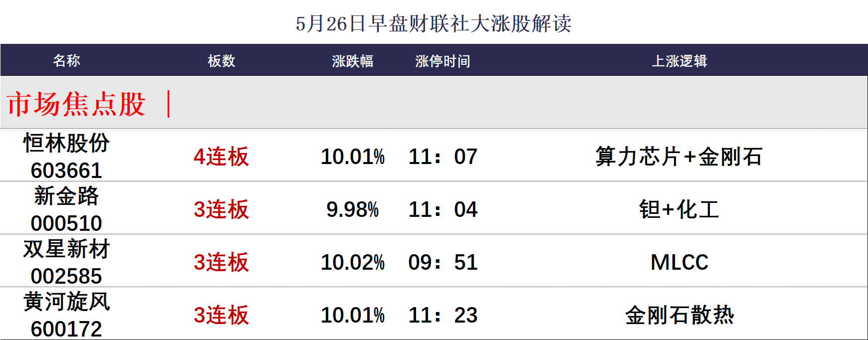Select stock name 双星新材

[66, 249]
